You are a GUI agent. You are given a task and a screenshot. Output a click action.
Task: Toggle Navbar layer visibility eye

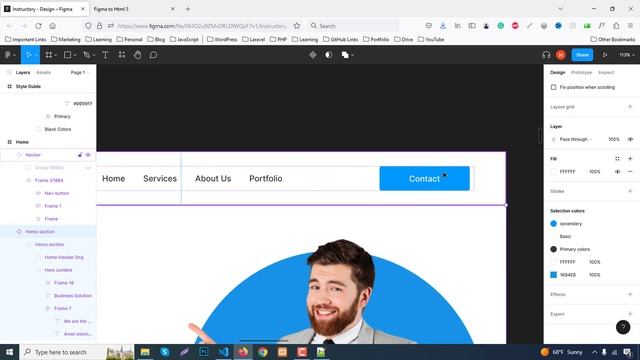(88, 155)
